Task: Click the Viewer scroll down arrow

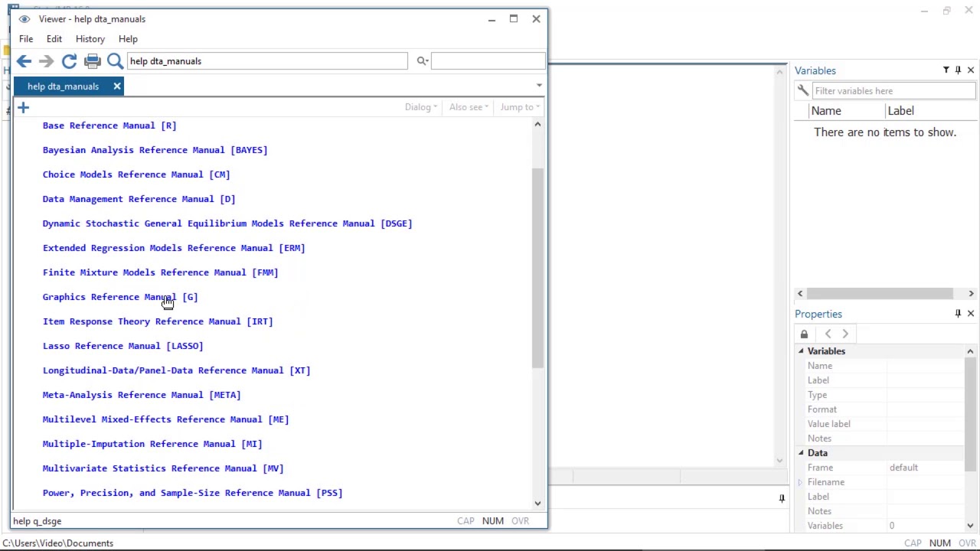Action: 537,503
